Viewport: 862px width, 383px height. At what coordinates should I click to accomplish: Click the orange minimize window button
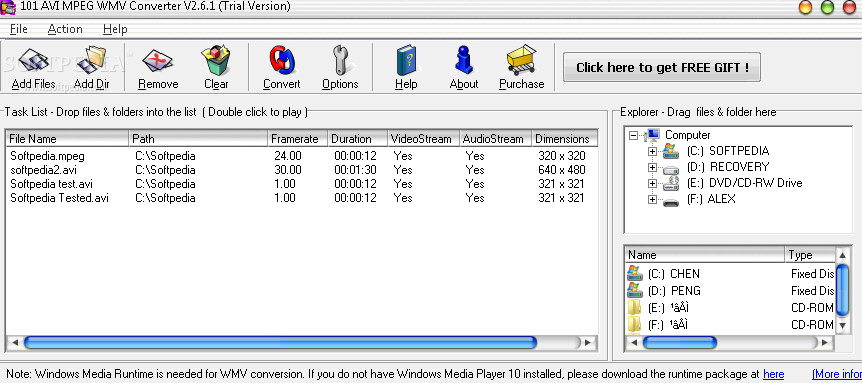[x=805, y=7]
